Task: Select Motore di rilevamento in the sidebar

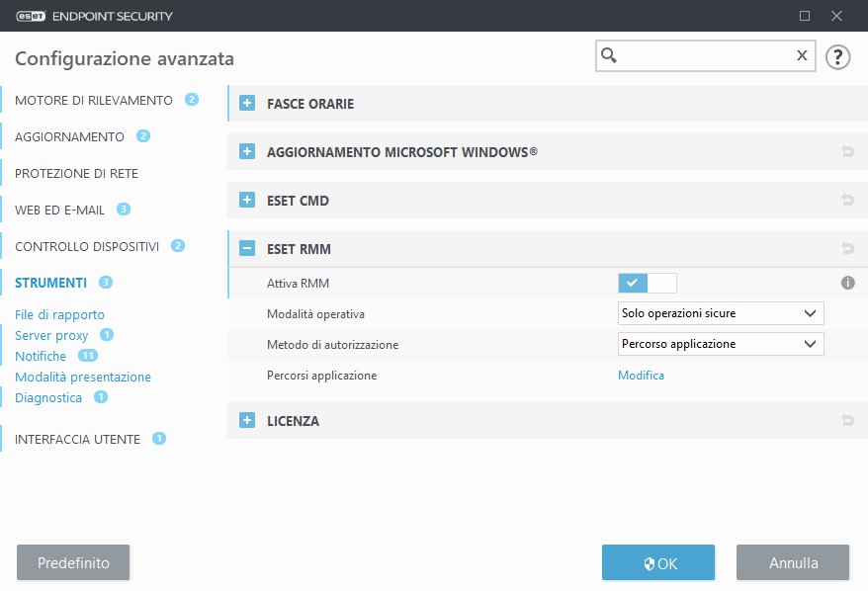Action: (x=94, y=100)
